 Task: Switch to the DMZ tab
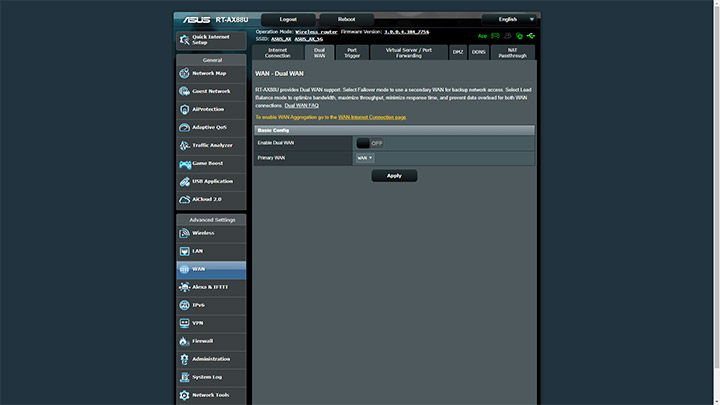click(x=458, y=53)
